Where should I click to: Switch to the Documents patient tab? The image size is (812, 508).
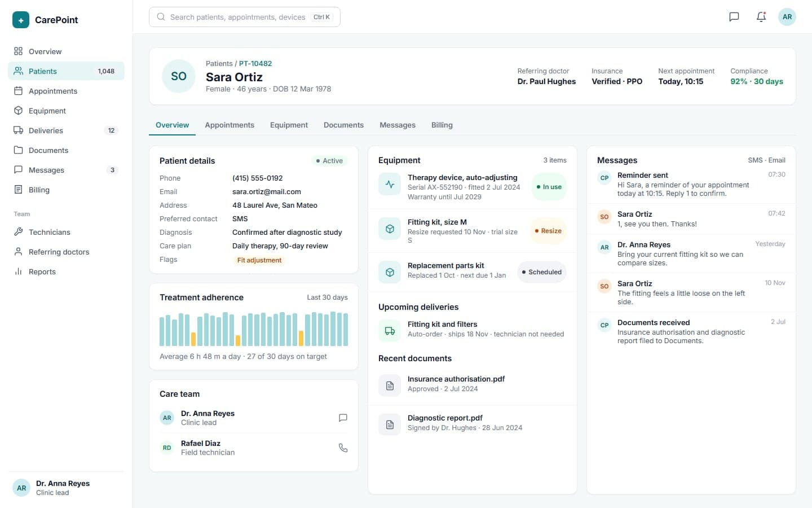coord(343,125)
